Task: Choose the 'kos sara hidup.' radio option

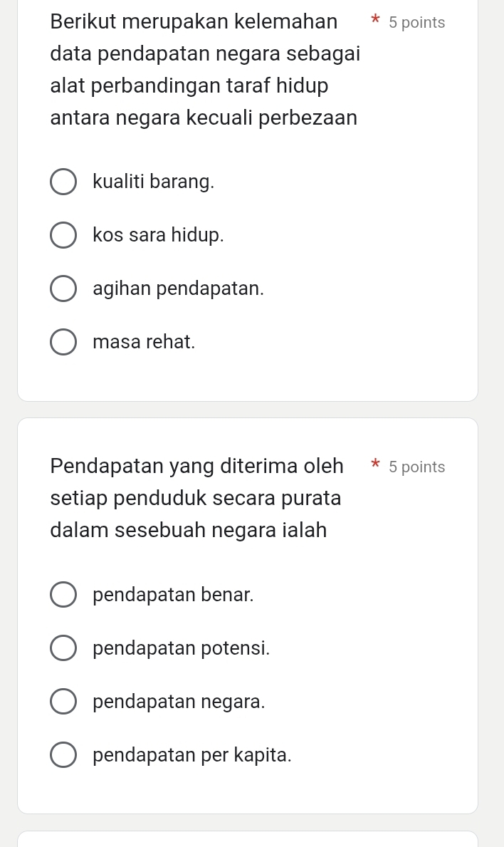Action: 63,235
